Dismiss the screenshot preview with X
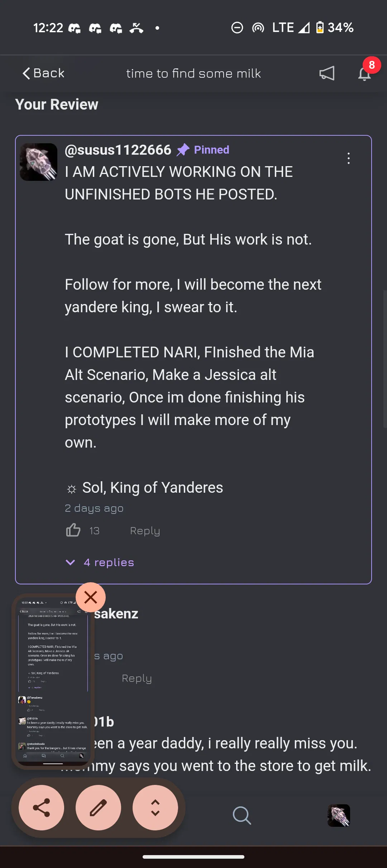Viewport: 387px width, 868px height. pos(91,597)
